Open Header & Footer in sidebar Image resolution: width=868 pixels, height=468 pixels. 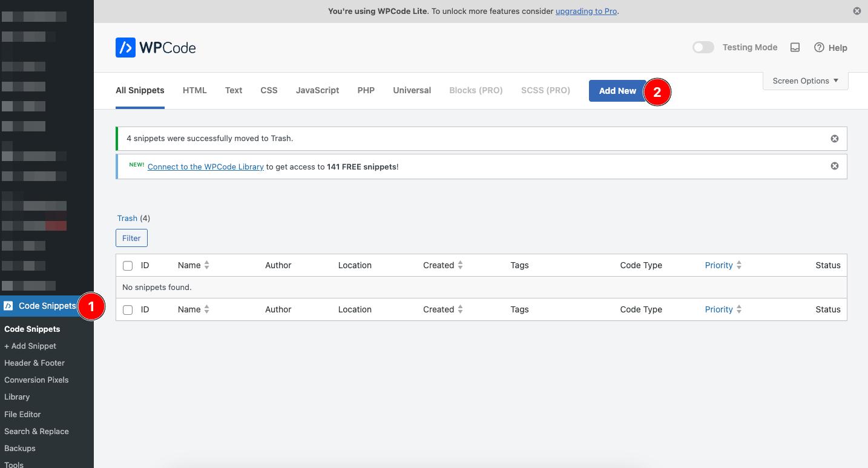click(35, 363)
